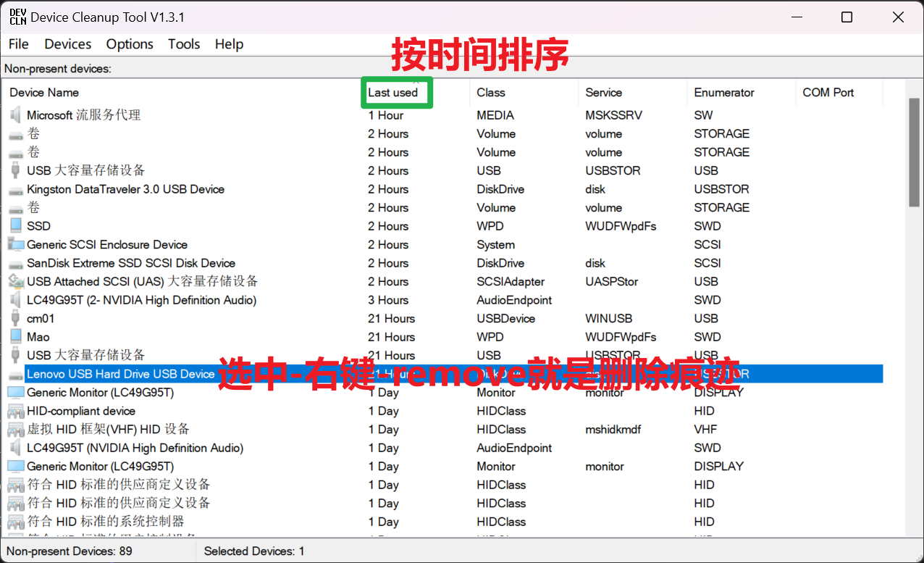924x563 pixels.
Task: Click the drive icon beside Lenovo USB Hard Drive
Action: coord(15,375)
